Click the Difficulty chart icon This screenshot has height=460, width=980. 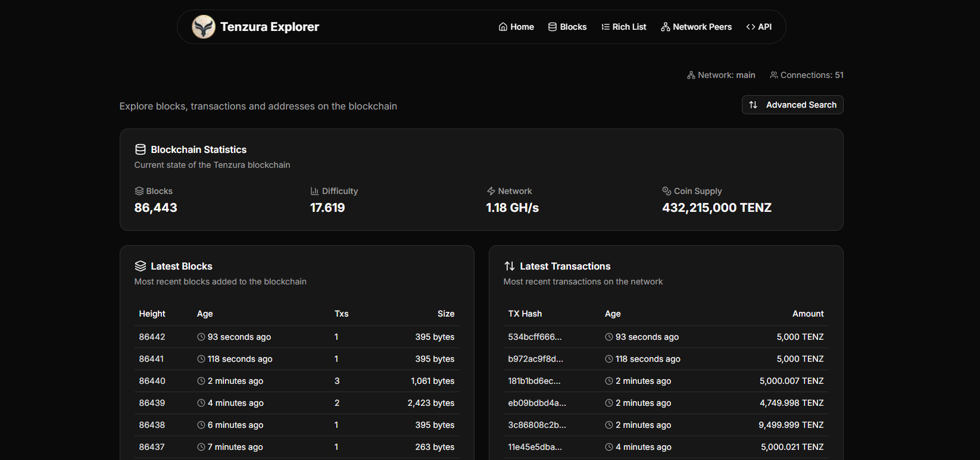tap(314, 191)
